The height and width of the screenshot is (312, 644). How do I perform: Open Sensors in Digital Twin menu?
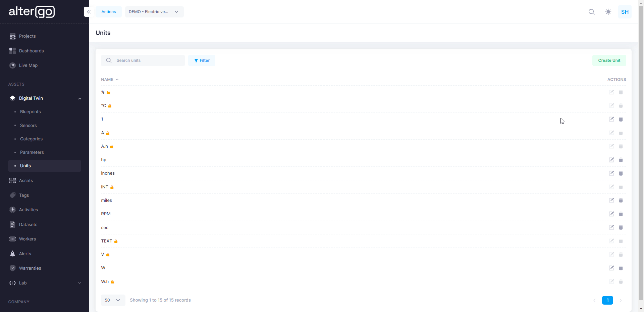29,125
